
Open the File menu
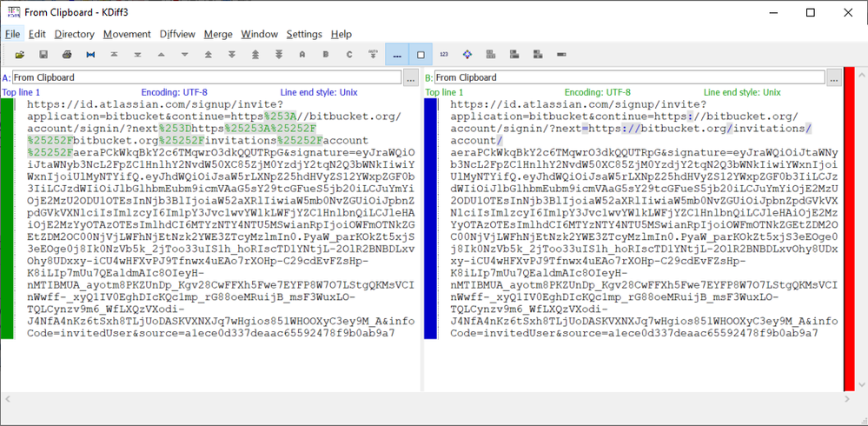pos(12,34)
